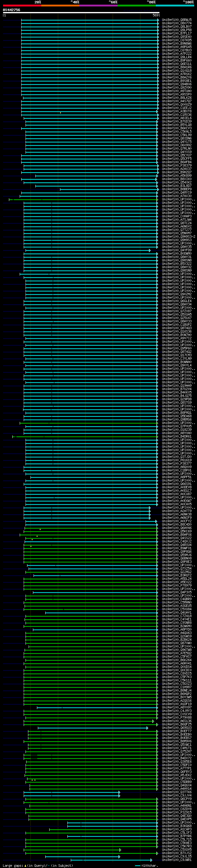Screen dimensions: 197x868
Task: Select label UniRef100_Q4UAV1
Action: 176,612
